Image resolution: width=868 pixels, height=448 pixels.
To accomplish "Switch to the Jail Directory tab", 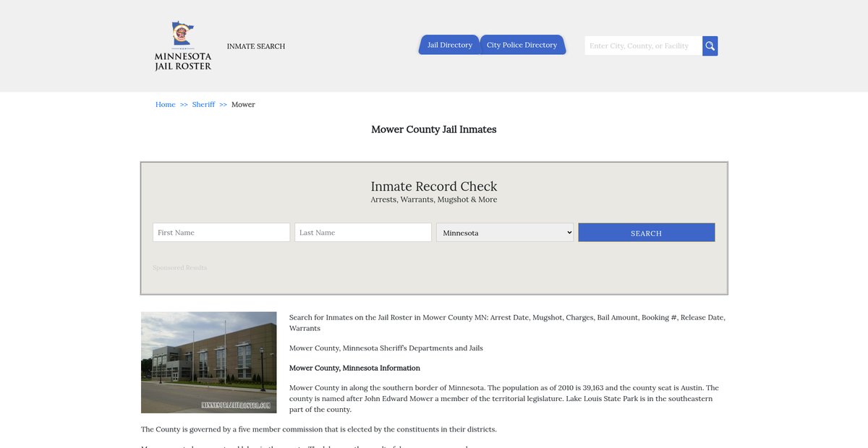I will pos(449,45).
